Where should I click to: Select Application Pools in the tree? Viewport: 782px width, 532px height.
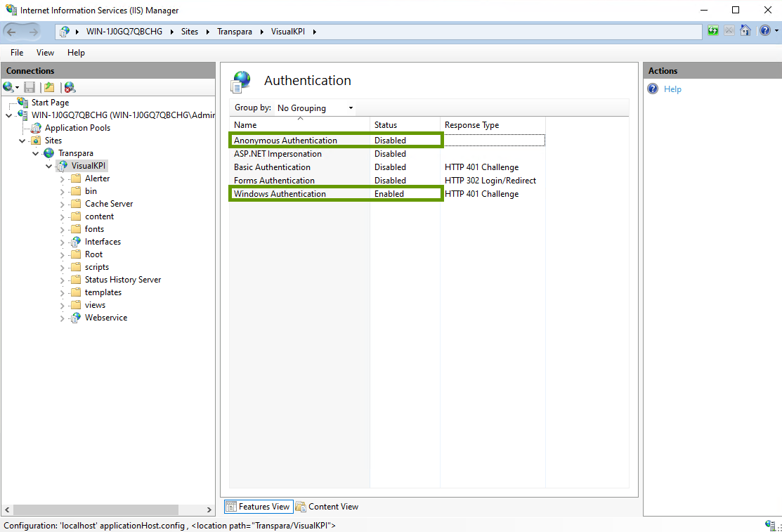pos(77,128)
